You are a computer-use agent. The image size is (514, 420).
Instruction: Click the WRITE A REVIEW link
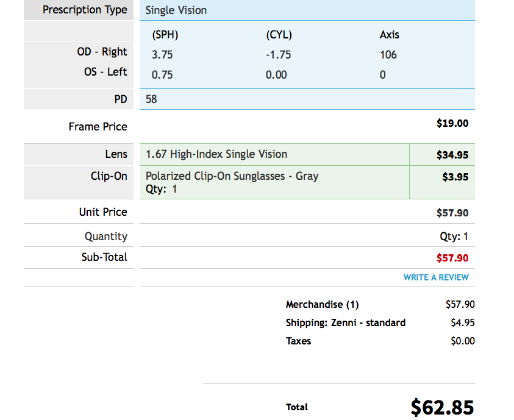tap(436, 277)
